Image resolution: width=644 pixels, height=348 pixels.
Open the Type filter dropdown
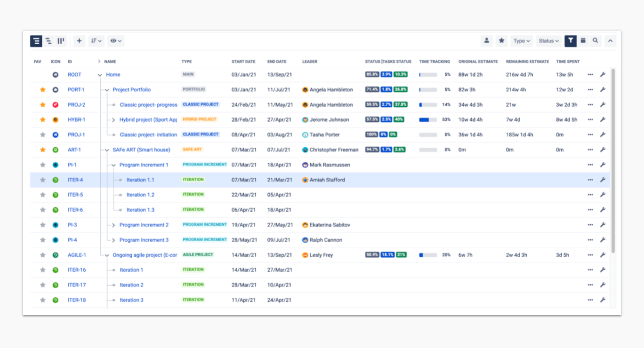click(x=522, y=41)
